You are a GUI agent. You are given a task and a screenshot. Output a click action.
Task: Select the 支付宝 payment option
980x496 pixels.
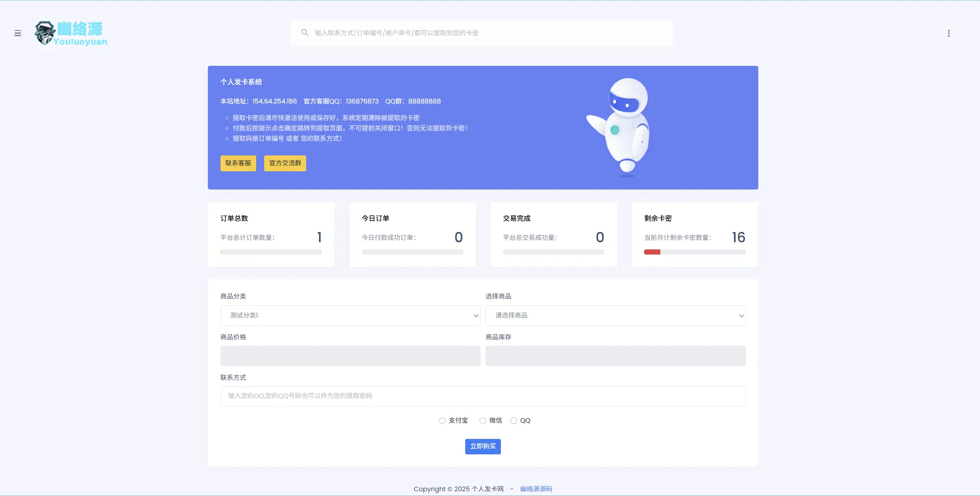442,420
